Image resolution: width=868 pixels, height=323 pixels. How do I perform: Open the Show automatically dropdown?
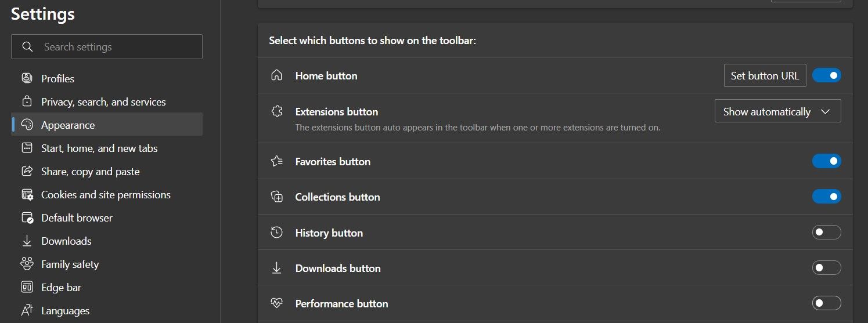777,111
